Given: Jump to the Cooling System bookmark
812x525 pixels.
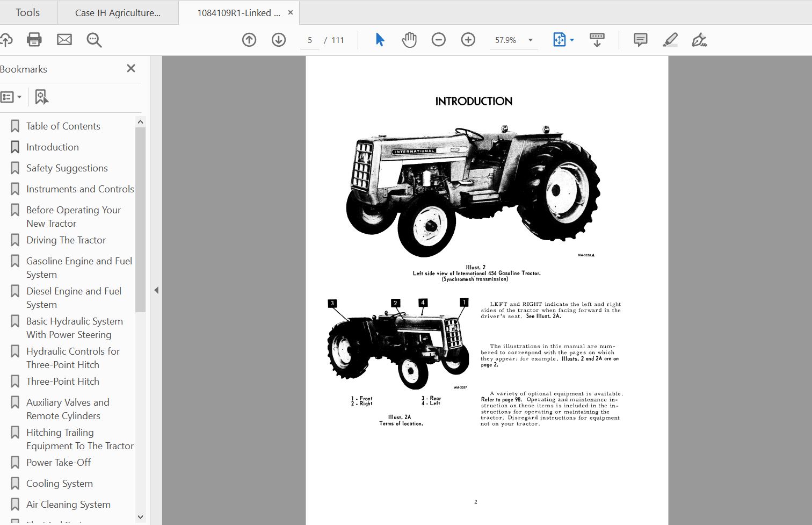Looking at the screenshot, I should tap(59, 484).
